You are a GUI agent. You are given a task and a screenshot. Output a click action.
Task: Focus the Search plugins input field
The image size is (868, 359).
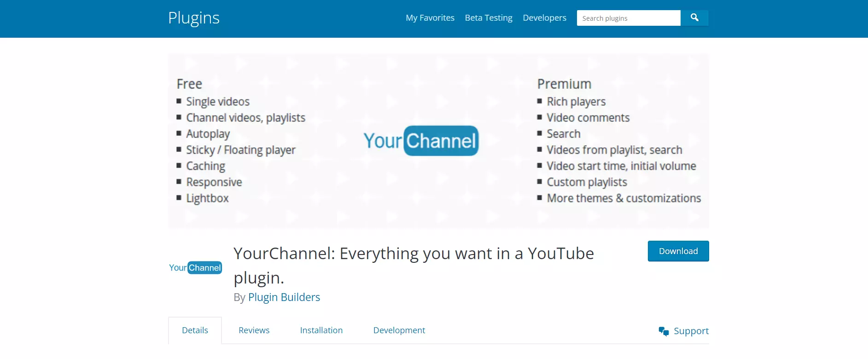629,18
